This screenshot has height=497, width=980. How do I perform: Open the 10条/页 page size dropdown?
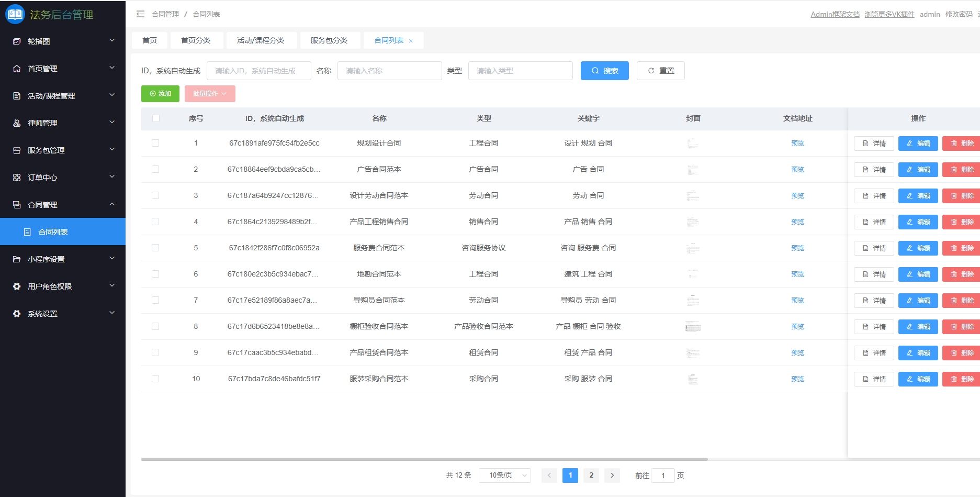505,476
